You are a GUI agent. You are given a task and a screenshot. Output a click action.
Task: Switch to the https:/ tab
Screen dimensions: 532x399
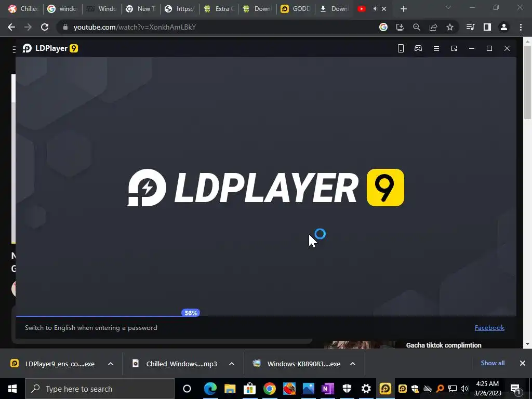[179, 9]
